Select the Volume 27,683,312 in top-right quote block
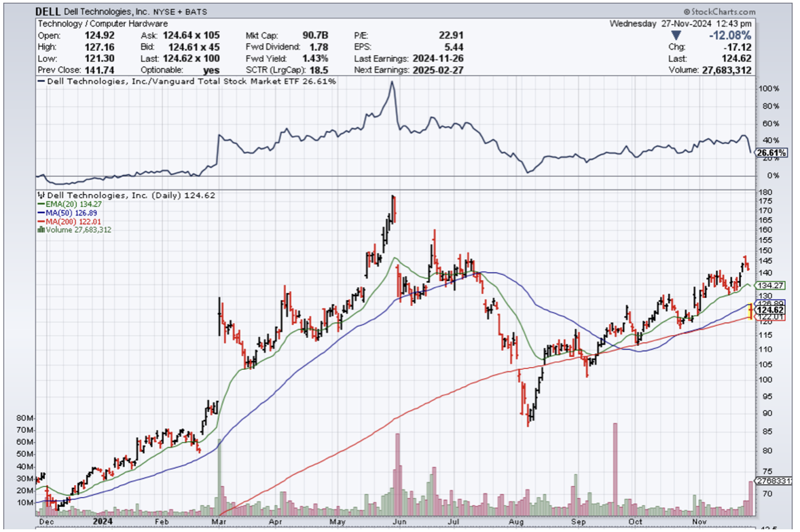This screenshot has height=532, width=800. click(x=727, y=71)
